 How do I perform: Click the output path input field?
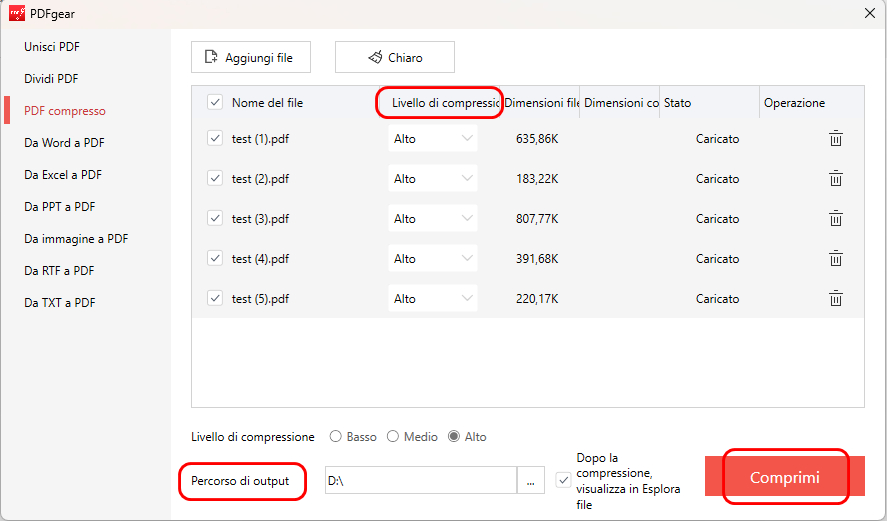coord(420,481)
